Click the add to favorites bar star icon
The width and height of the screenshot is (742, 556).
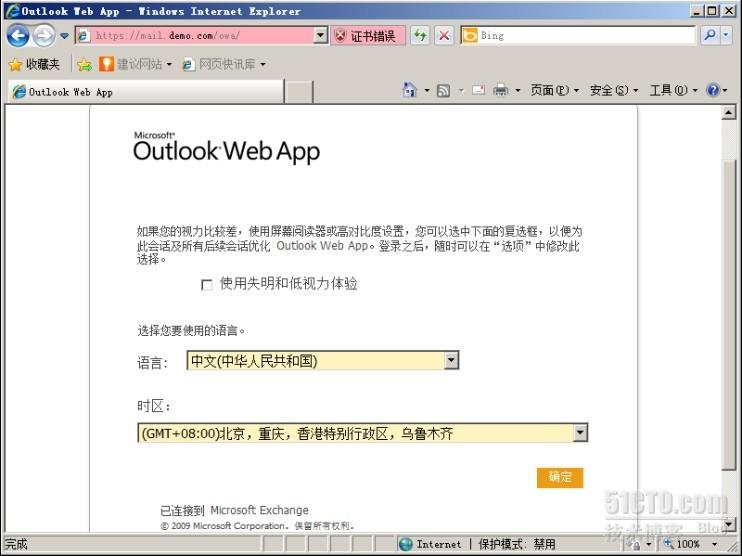coord(84,64)
